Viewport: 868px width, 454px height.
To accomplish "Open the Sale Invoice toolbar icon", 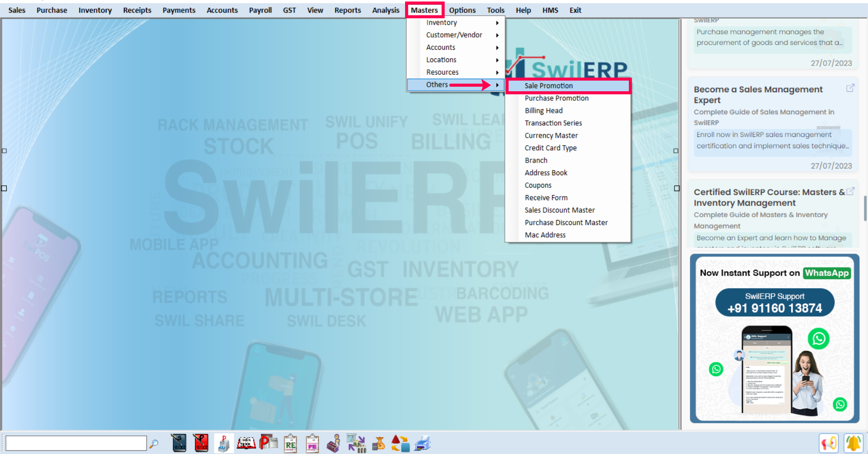I will tap(179, 443).
